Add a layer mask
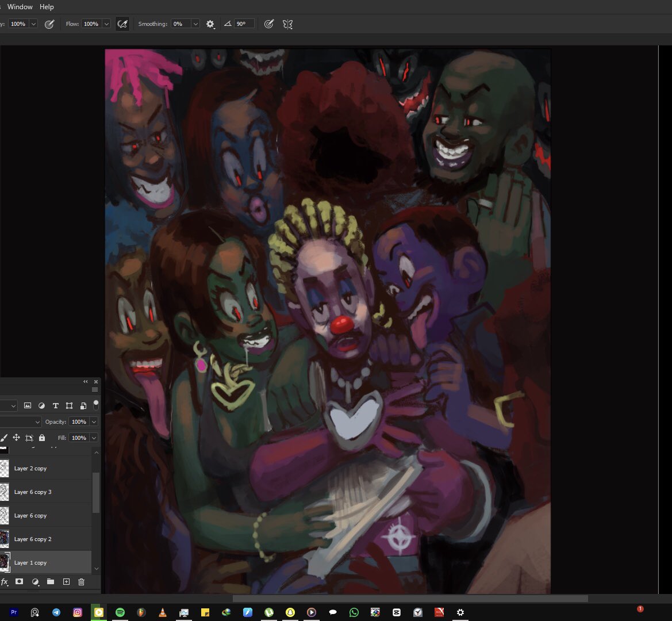The image size is (672, 621). [20, 581]
